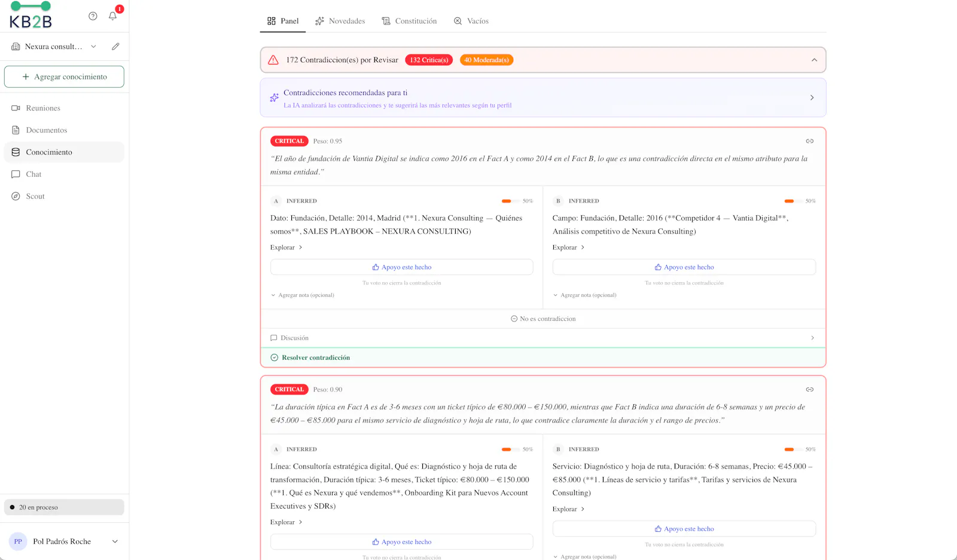Click the Documentos file icon

click(16, 130)
